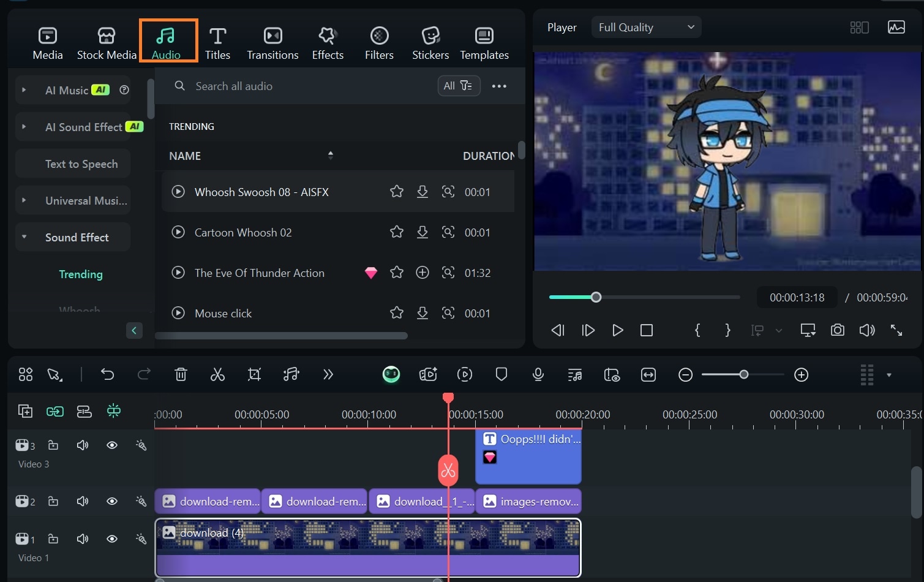Screen dimensions: 924x582
Task: Take a snapshot of the preview
Action: (838, 330)
